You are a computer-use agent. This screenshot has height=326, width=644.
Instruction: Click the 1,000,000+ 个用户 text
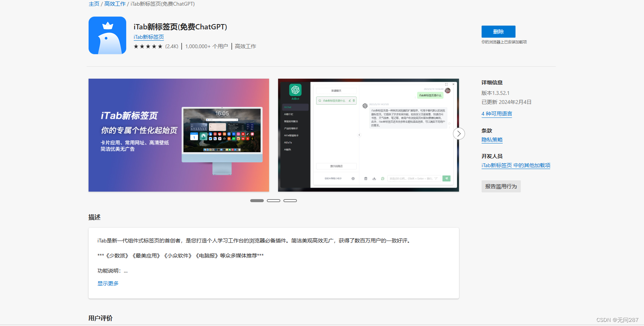click(207, 46)
